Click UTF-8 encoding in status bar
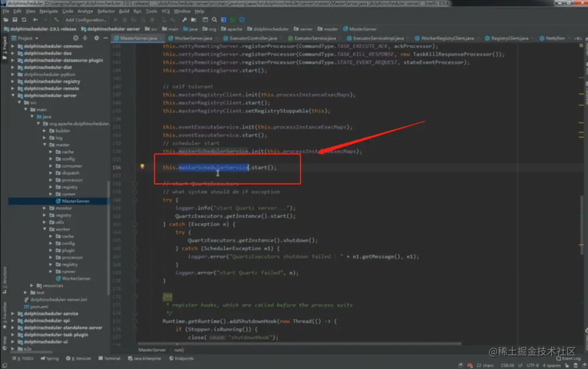 pyautogui.click(x=532, y=365)
